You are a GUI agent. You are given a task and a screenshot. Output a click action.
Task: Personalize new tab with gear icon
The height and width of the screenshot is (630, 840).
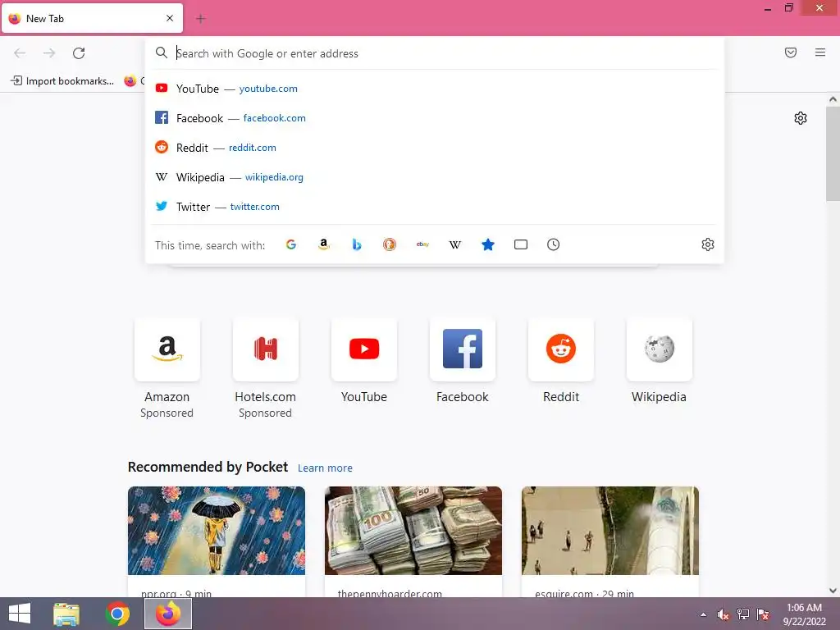click(x=801, y=118)
